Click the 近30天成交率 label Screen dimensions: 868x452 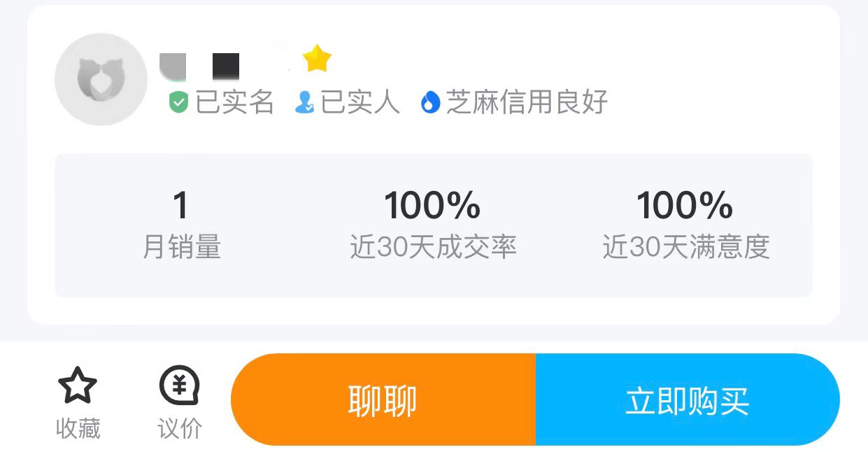point(433,247)
